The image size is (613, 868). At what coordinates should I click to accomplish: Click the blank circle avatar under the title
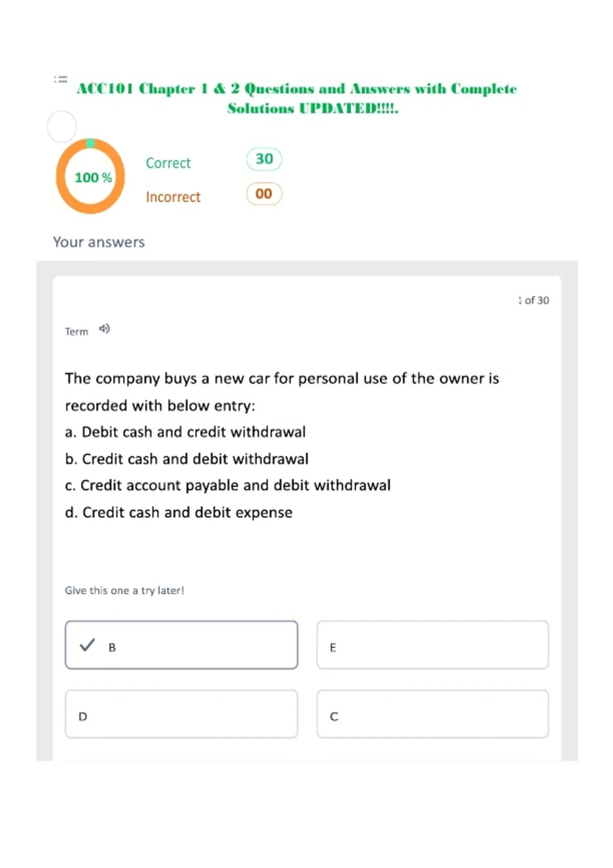click(x=62, y=127)
